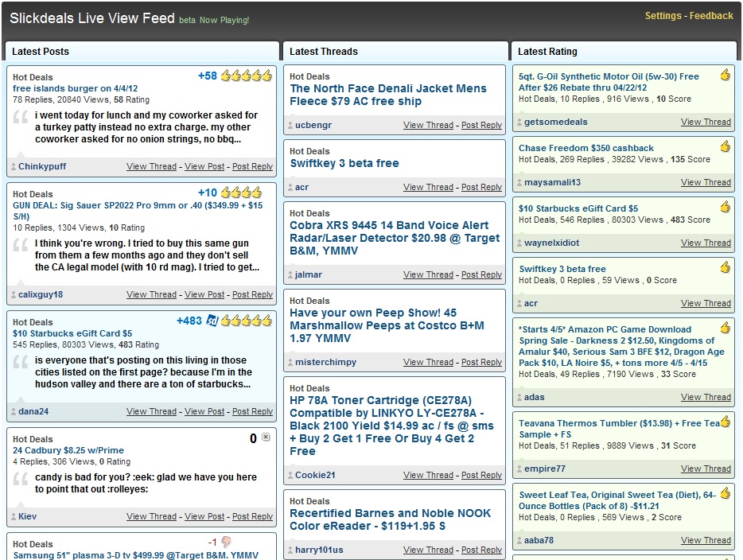Click View Thread on harry101us's thread
Image resolution: width=743 pixels, height=560 pixels.
tap(428, 550)
